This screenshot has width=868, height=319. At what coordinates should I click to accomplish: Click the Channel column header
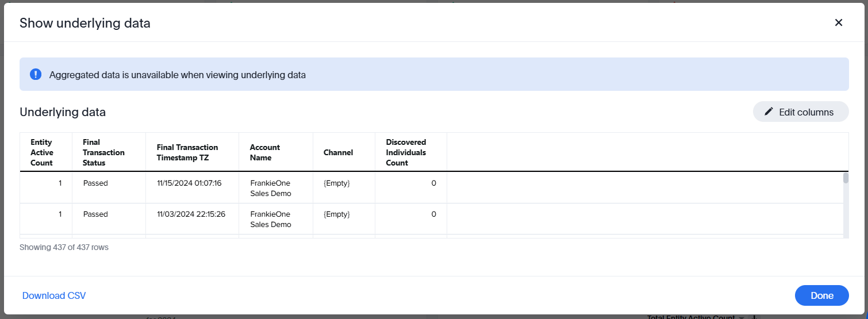(x=338, y=152)
